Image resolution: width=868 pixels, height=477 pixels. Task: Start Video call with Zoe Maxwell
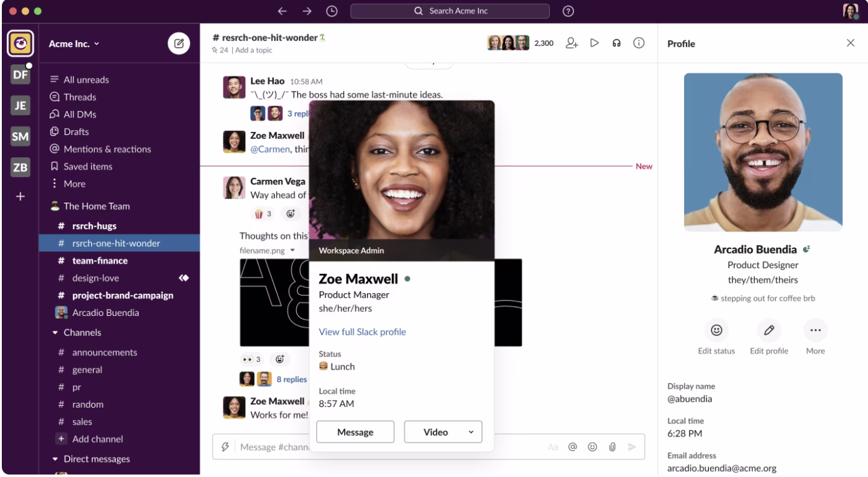pos(435,432)
